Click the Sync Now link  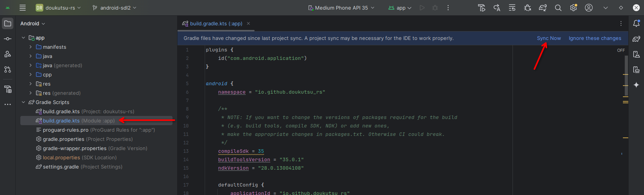click(549, 38)
